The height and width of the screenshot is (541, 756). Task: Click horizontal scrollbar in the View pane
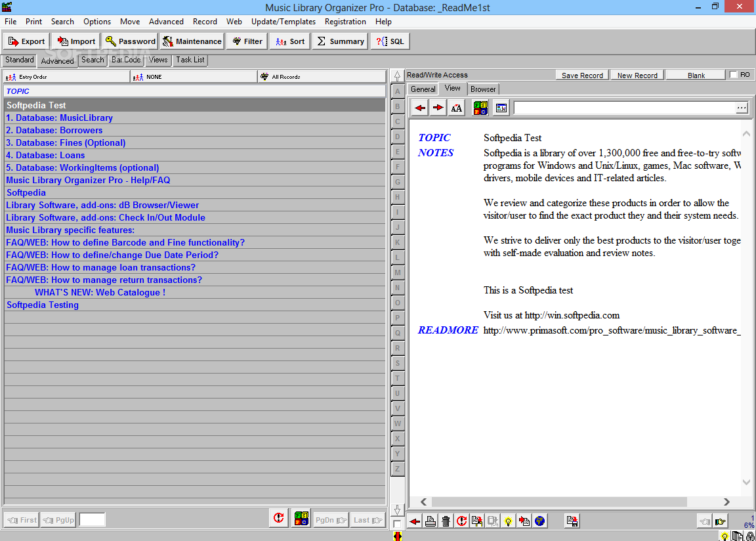point(559,502)
